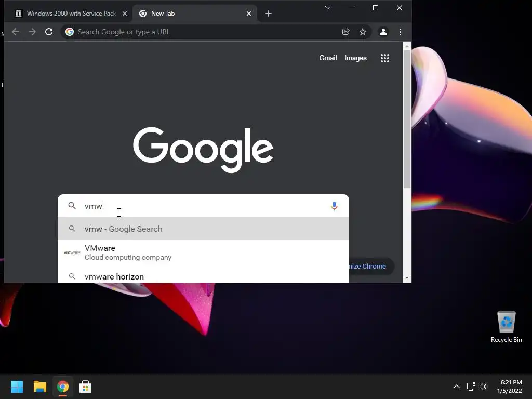
Task: Click the Google logo icon in address bar
Action: click(70, 32)
